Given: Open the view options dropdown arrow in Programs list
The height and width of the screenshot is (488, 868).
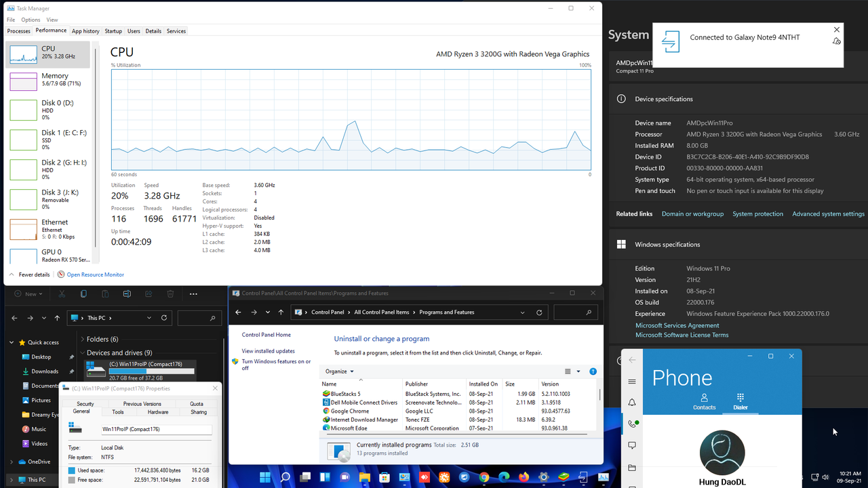Looking at the screenshot, I should [x=578, y=371].
